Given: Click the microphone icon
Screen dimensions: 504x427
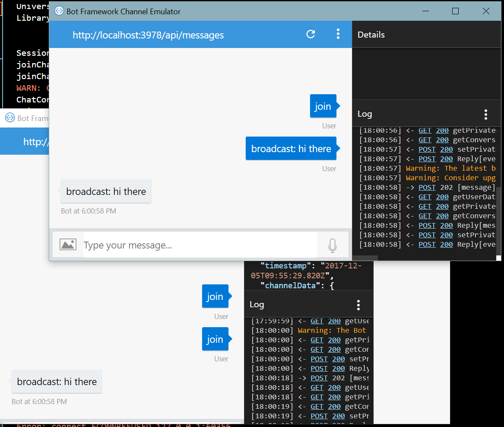Looking at the screenshot, I should [333, 245].
